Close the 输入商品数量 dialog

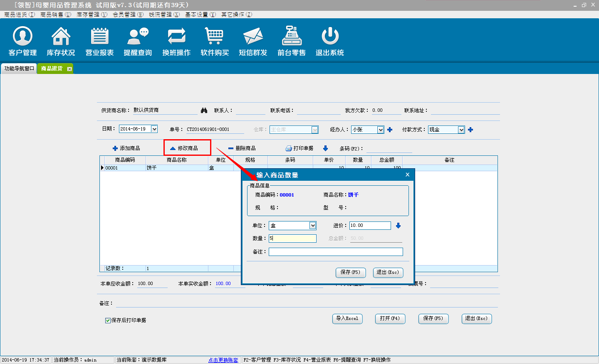(x=407, y=175)
